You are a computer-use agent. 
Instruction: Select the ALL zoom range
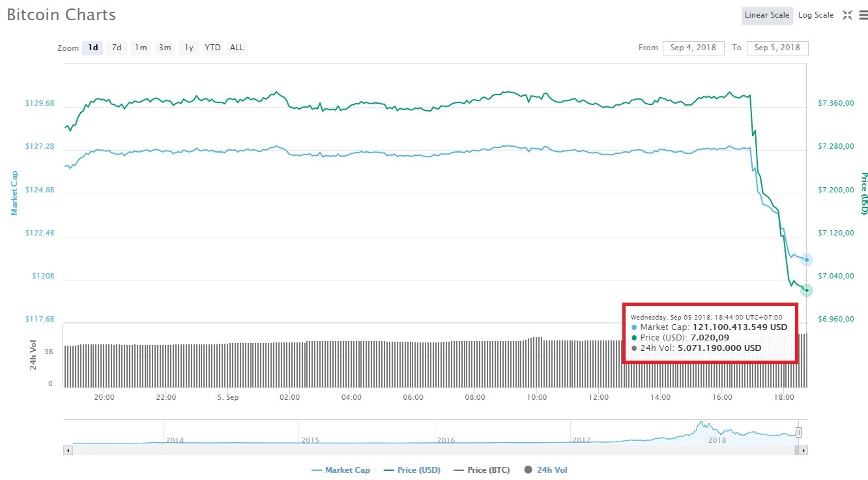point(237,48)
